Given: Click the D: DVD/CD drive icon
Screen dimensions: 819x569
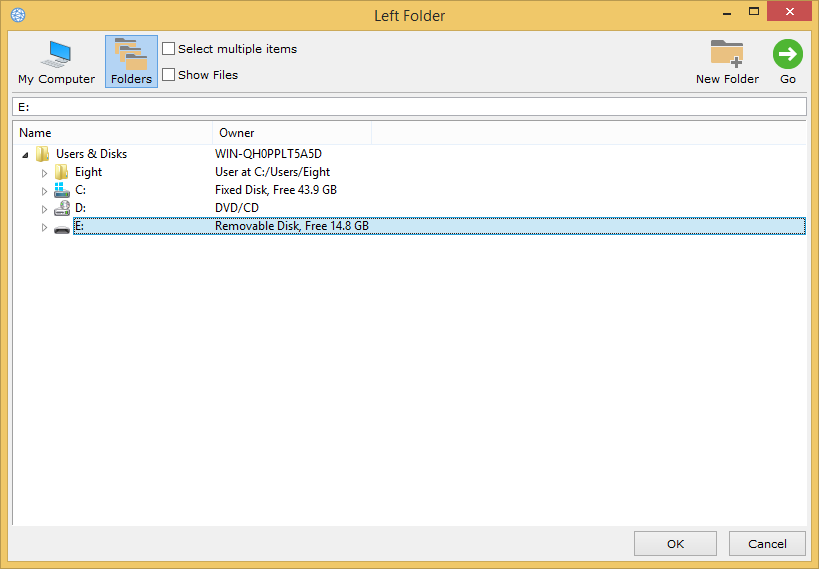Looking at the screenshot, I should click(62, 208).
